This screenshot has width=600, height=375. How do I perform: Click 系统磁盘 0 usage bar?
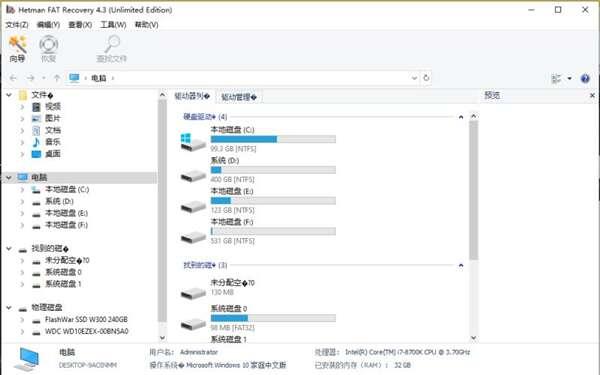click(273, 318)
